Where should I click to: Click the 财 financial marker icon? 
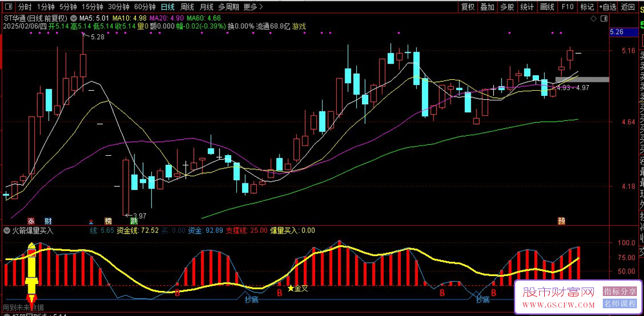(48, 221)
